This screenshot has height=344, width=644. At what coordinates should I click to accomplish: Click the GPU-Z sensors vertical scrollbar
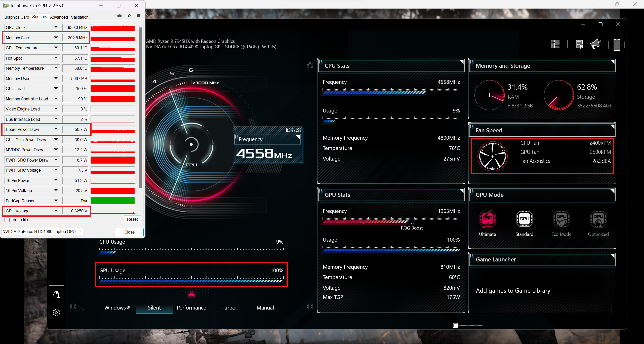(x=140, y=107)
